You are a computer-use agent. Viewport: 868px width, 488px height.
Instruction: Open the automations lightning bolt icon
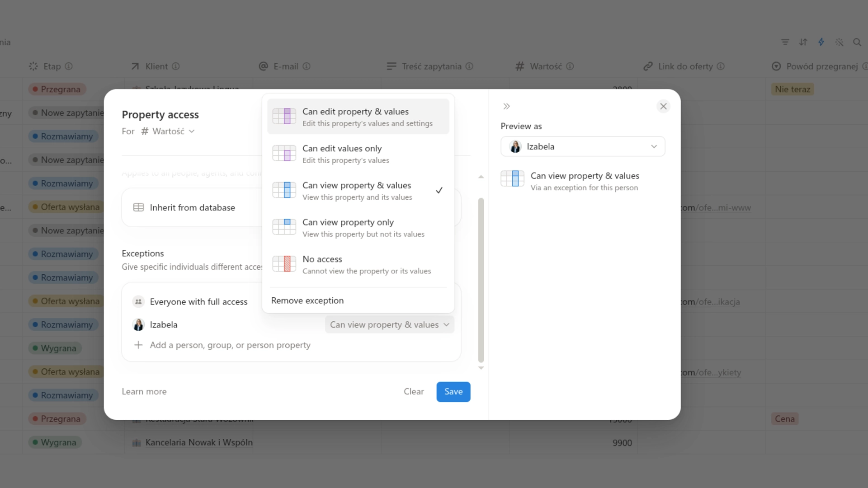821,42
